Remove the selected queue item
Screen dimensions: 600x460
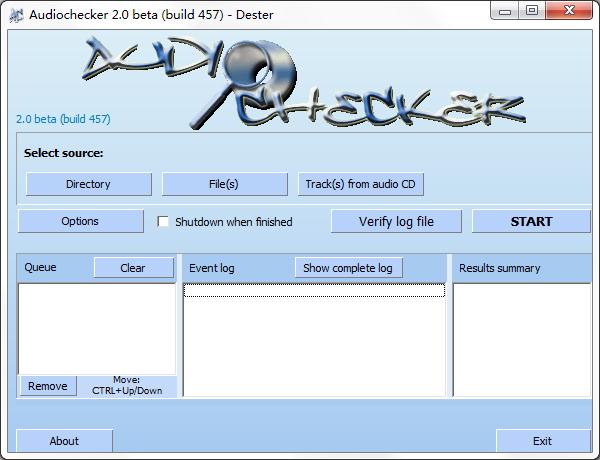(x=48, y=386)
